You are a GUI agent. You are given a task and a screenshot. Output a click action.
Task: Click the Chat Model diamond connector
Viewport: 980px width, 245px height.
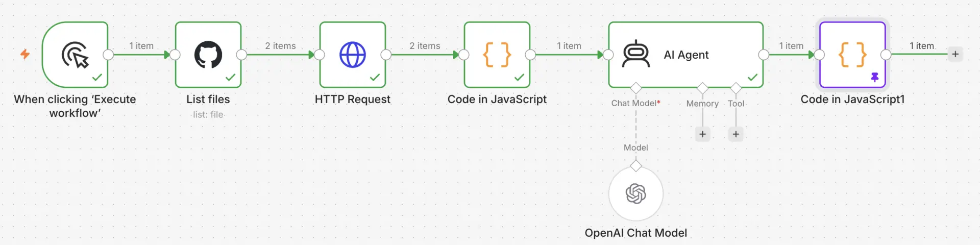[x=636, y=88]
